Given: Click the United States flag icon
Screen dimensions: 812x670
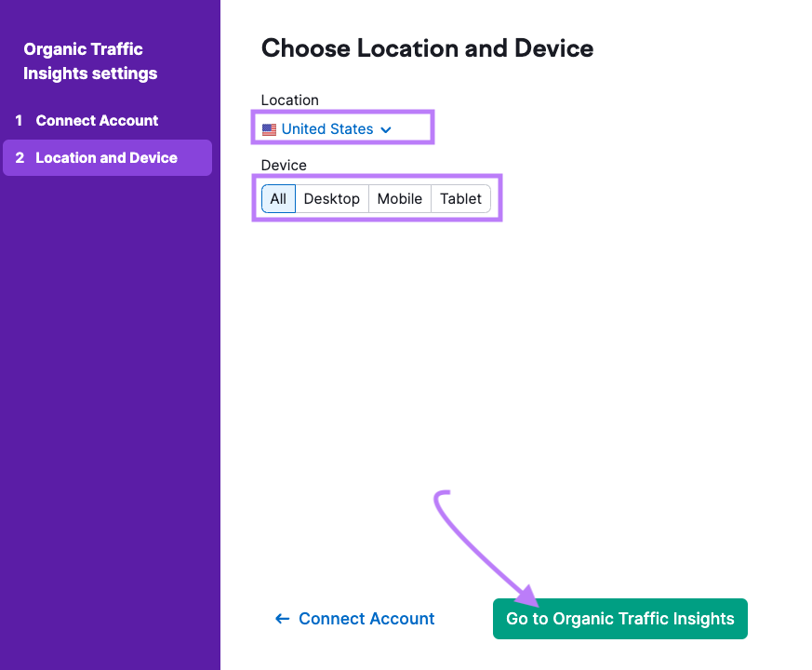Looking at the screenshot, I should [x=269, y=128].
